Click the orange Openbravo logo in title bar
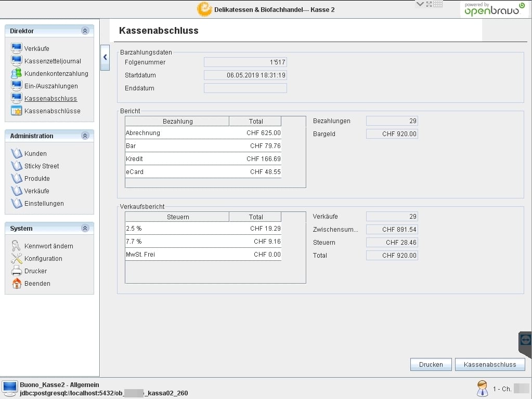The width and height of the screenshot is (532, 399). click(204, 9)
